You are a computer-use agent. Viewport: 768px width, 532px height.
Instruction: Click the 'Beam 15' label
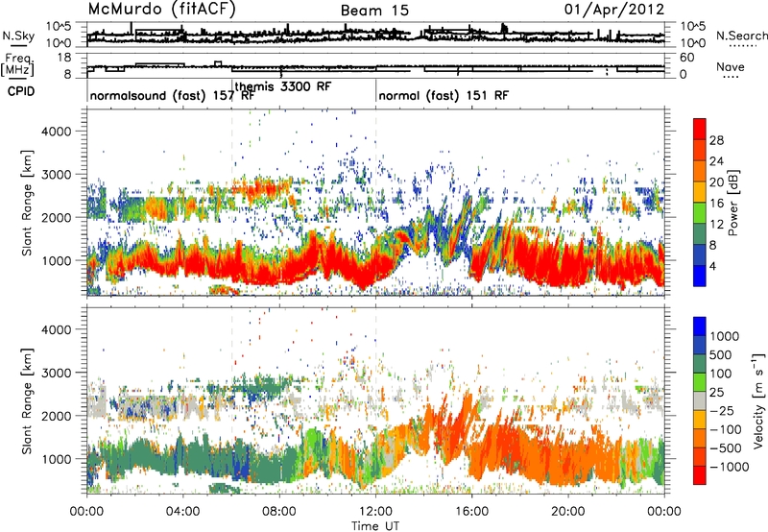point(374,11)
